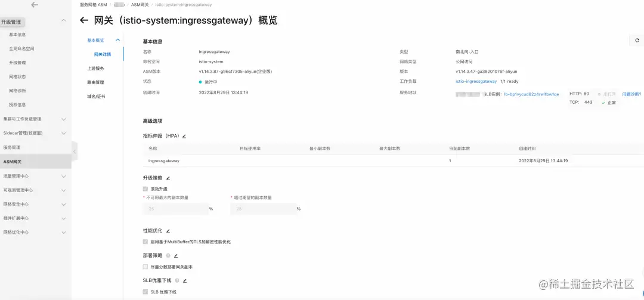644x300 pixels.
Task: Edit the 性能优化 settings
Action: coord(168,231)
